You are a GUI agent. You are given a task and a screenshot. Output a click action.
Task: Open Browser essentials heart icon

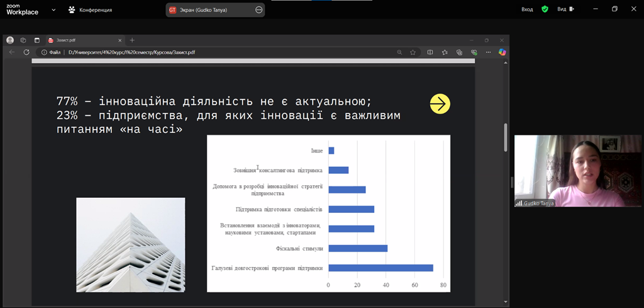(x=474, y=52)
